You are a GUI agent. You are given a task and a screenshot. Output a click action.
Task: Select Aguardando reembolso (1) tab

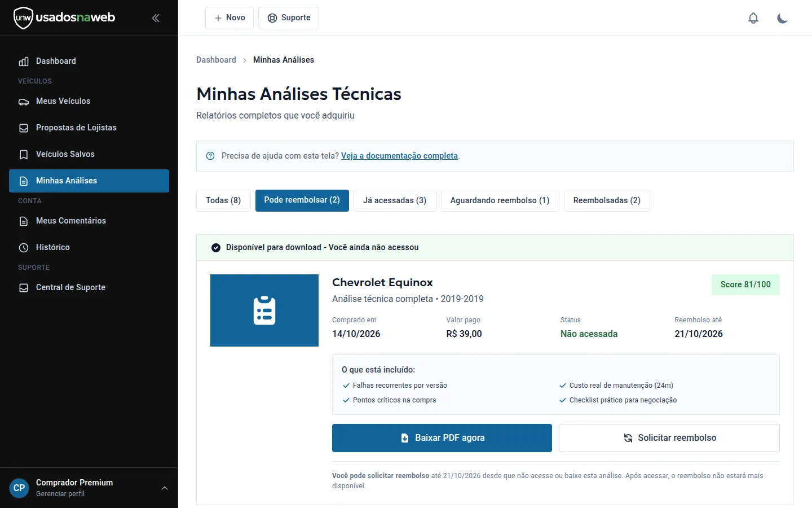point(500,200)
